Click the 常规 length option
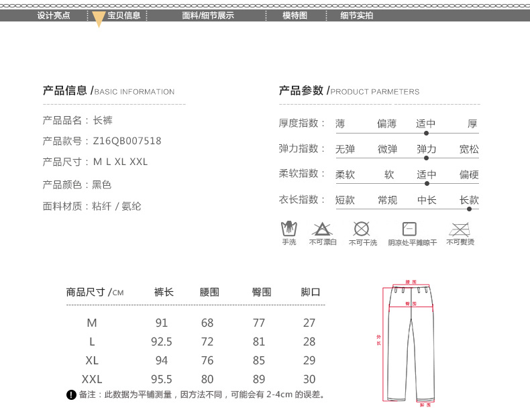The image size is (530, 420). [x=387, y=200]
